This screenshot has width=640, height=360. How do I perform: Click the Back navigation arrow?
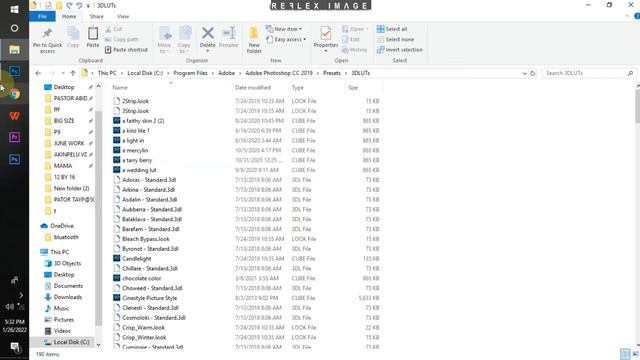(x=38, y=73)
